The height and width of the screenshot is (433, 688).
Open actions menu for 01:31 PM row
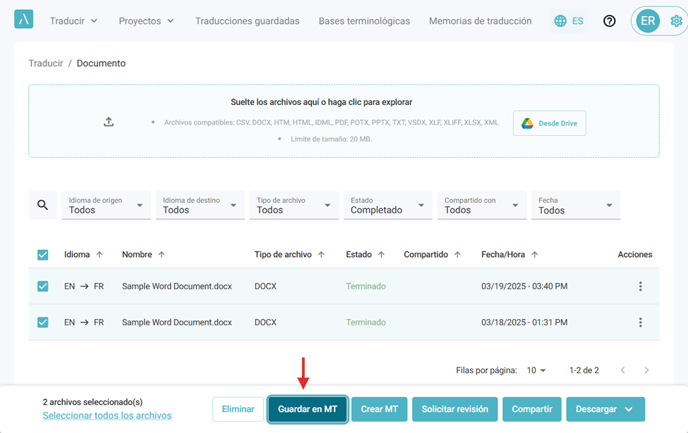(x=641, y=322)
